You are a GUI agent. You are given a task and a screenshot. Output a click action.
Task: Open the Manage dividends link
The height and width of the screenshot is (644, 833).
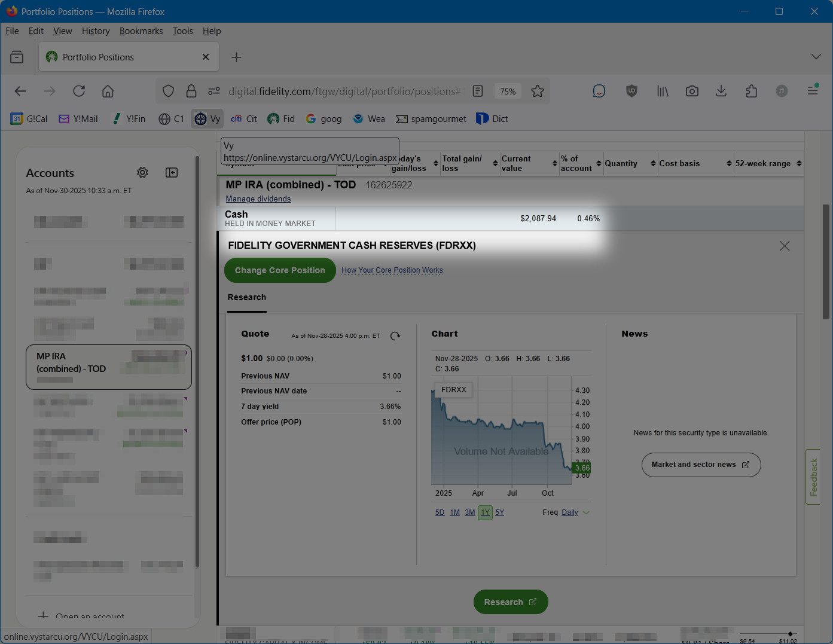(x=258, y=199)
